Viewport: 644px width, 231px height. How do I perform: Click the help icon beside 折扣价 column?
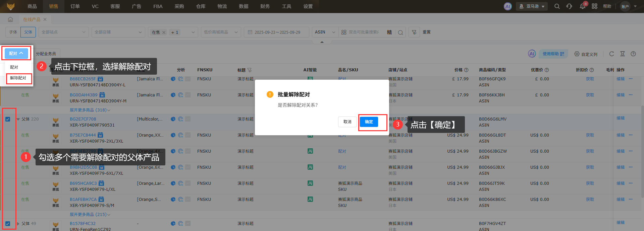point(592,70)
